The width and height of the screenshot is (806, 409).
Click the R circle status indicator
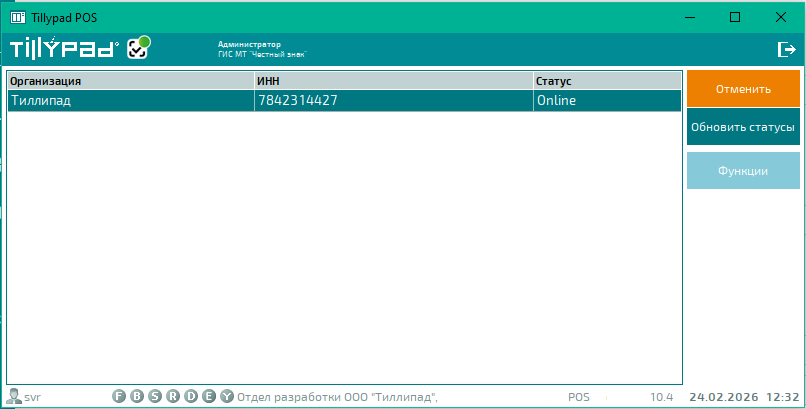pos(173,397)
